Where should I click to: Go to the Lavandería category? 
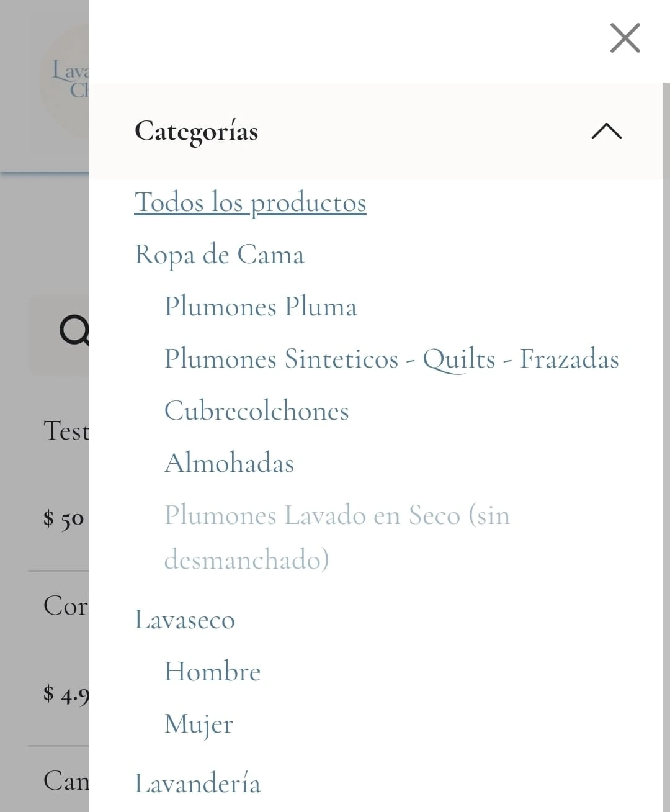tap(197, 783)
